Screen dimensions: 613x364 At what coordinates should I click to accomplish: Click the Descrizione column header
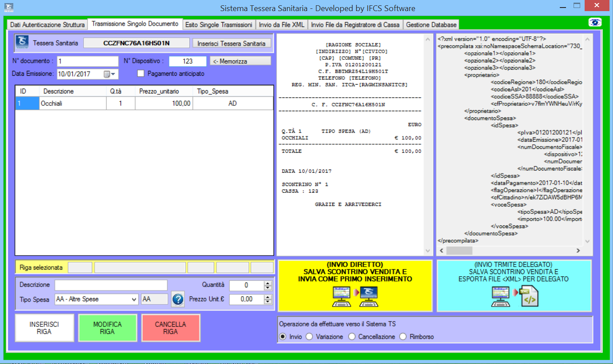[x=73, y=91]
